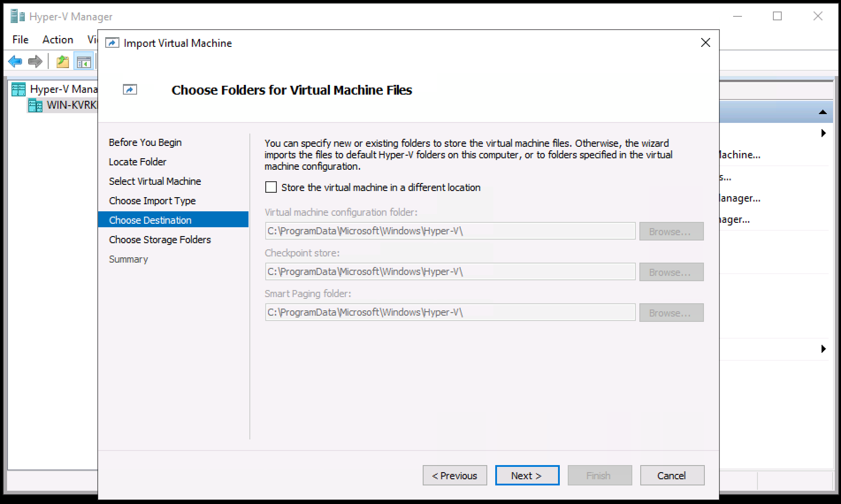Click the Up One Level folder icon
Viewport: 841px width, 504px height.
click(x=63, y=61)
